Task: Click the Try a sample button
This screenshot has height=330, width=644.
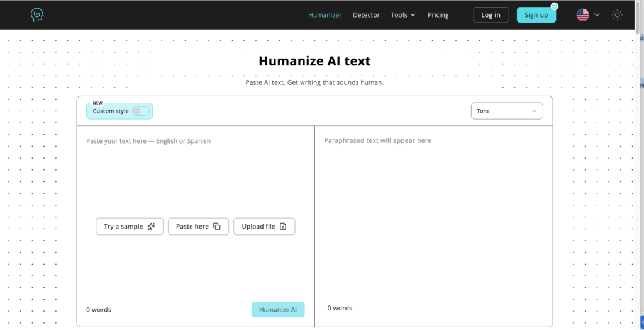Action: click(x=130, y=226)
